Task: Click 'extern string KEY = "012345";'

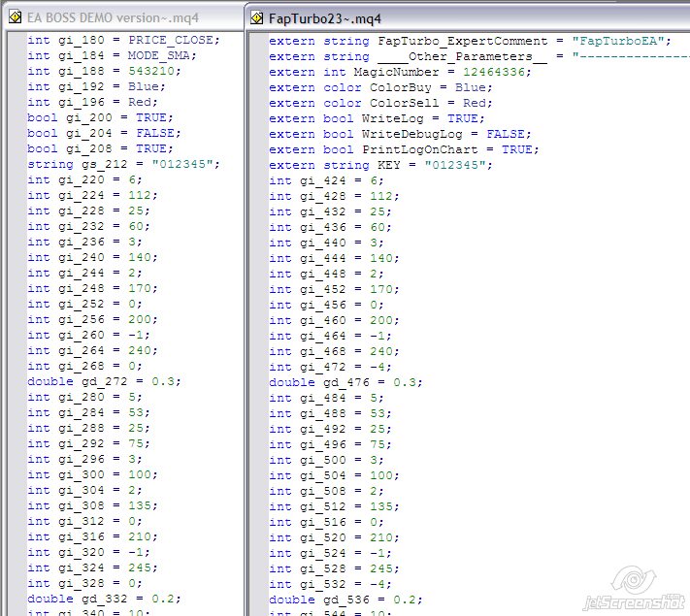Action: pos(380,165)
